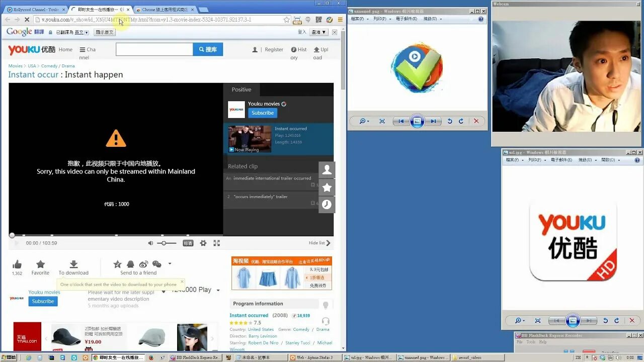Close the Google Translate bar
This screenshot has height=362, width=644.
point(335,32)
